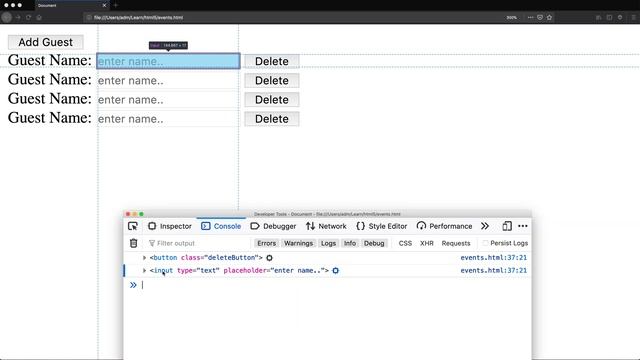This screenshot has width=640, height=360.
Task: Switch to the Inspector tab
Action: 170,226
